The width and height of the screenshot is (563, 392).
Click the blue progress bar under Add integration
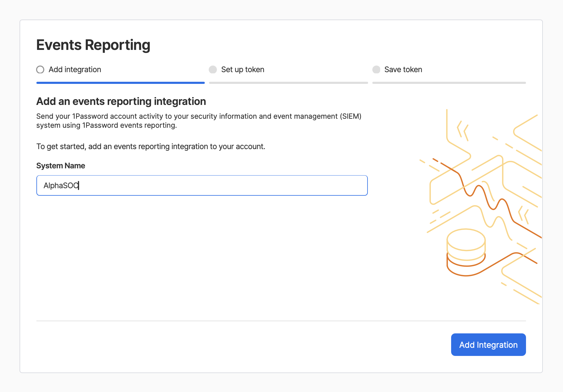(x=121, y=83)
